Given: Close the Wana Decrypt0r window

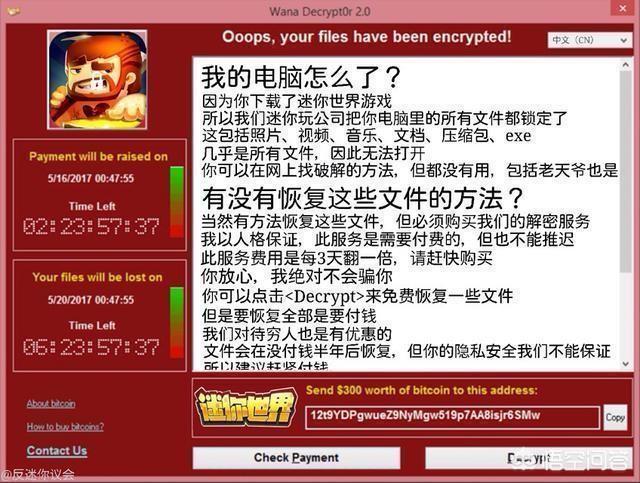Looking at the screenshot, I should click(623, 8).
